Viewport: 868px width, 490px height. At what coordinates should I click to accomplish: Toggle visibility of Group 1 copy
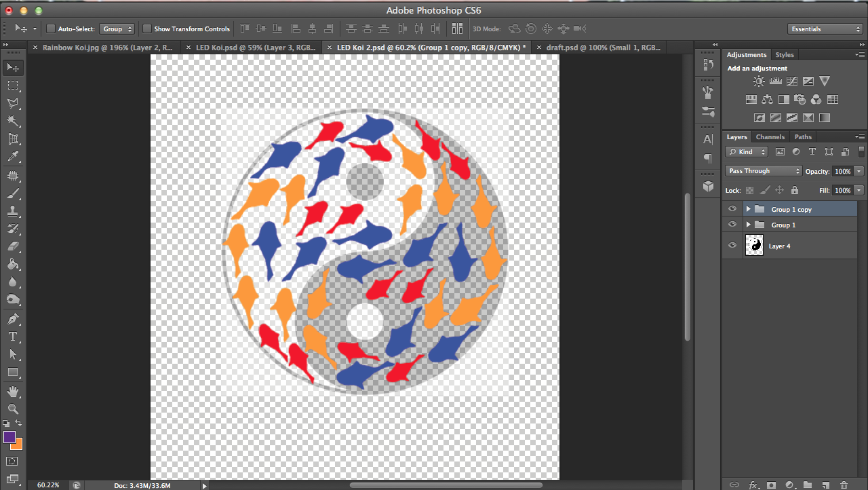(x=732, y=208)
